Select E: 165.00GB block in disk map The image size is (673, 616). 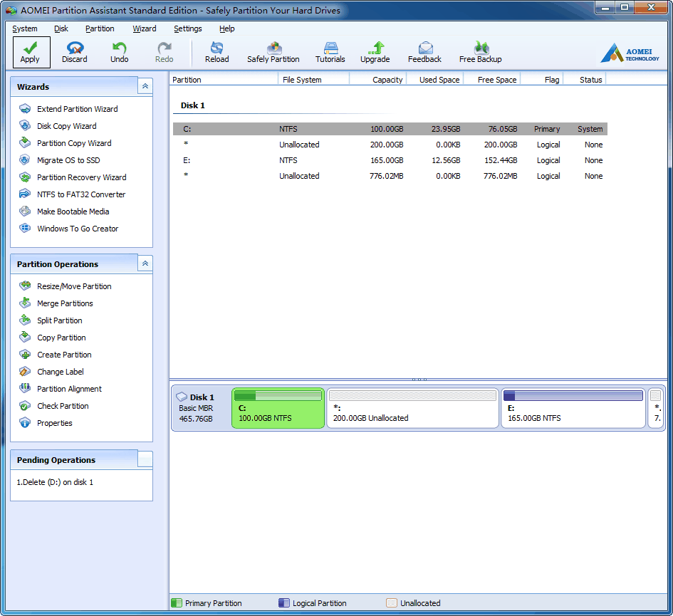coord(573,408)
